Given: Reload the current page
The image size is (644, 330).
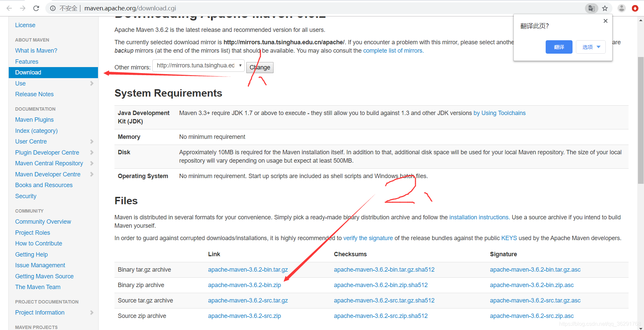Looking at the screenshot, I should pyautogui.click(x=36, y=8).
